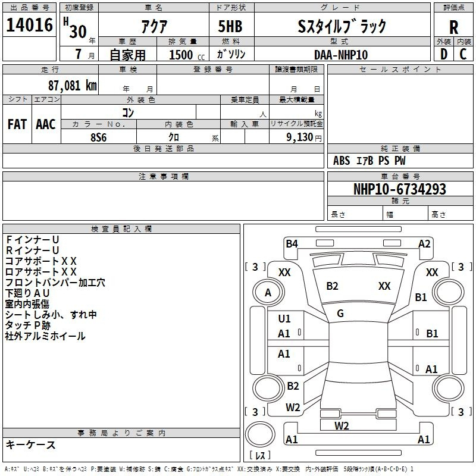The width and height of the screenshot is (476, 476).
Task: Click the B2 mark on the hood
Action: pos(332,286)
